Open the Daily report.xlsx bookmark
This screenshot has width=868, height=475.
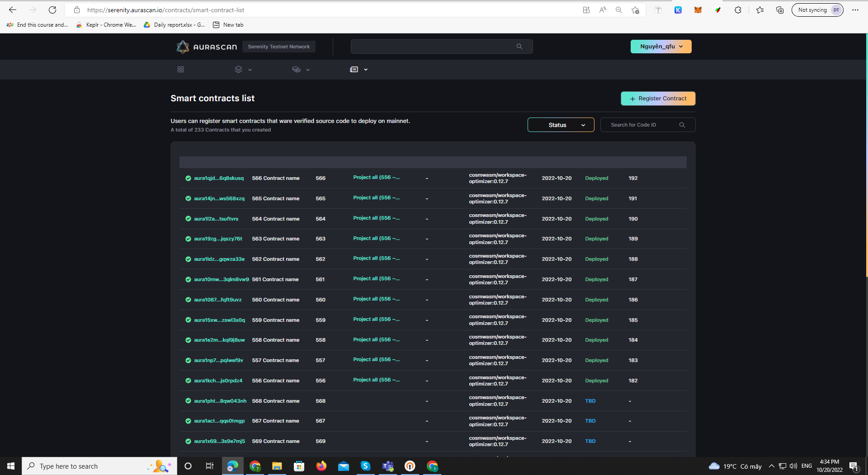coord(174,25)
